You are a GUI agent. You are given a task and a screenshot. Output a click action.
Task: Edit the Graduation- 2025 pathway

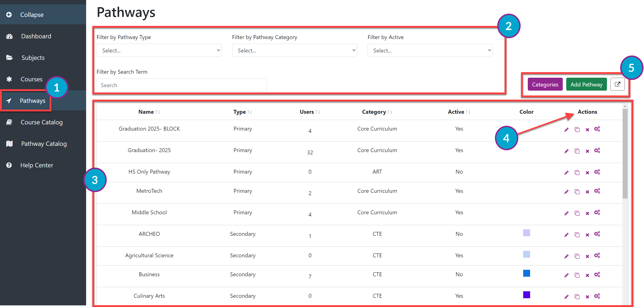[566, 151]
